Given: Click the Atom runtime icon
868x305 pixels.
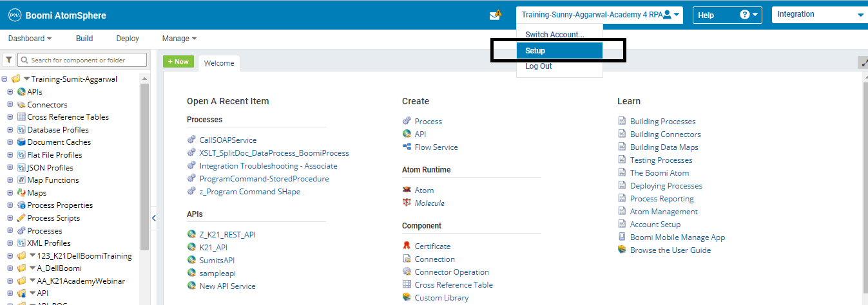Looking at the screenshot, I should [x=407, y=190].
